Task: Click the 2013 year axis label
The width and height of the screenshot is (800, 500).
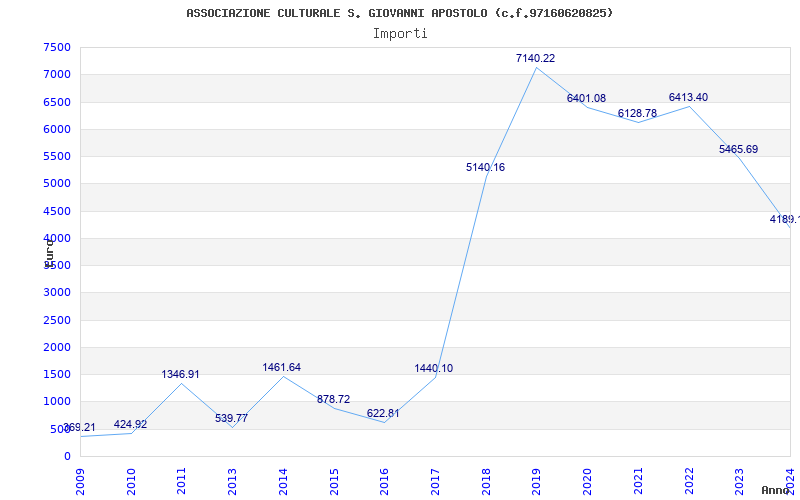Action: click(232, 481)
